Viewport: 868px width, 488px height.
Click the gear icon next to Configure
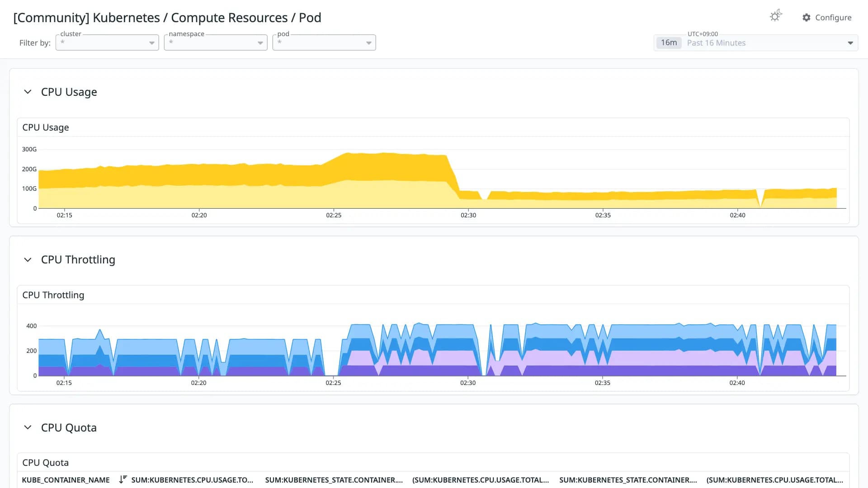[x=807, y=17]
